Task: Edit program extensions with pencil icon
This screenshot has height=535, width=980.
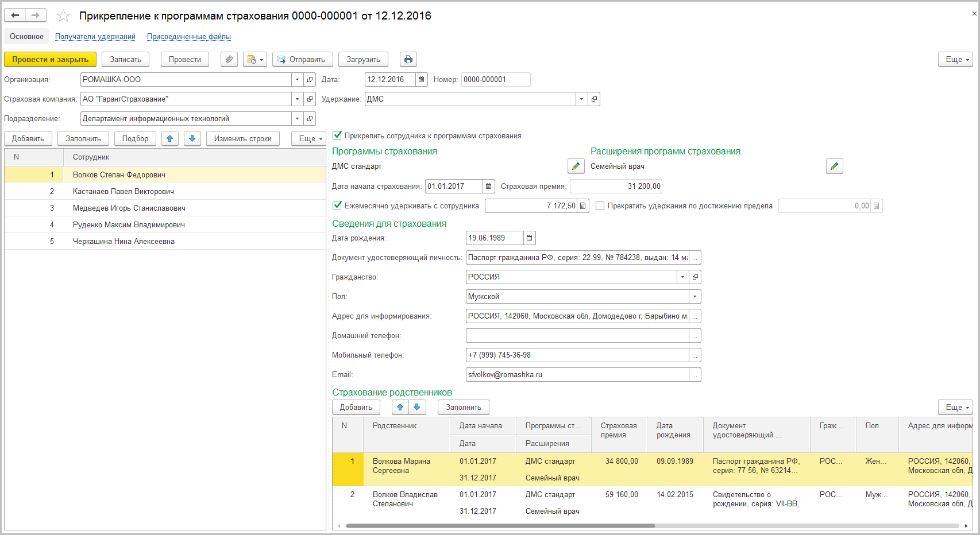Action: pos(834,166)
